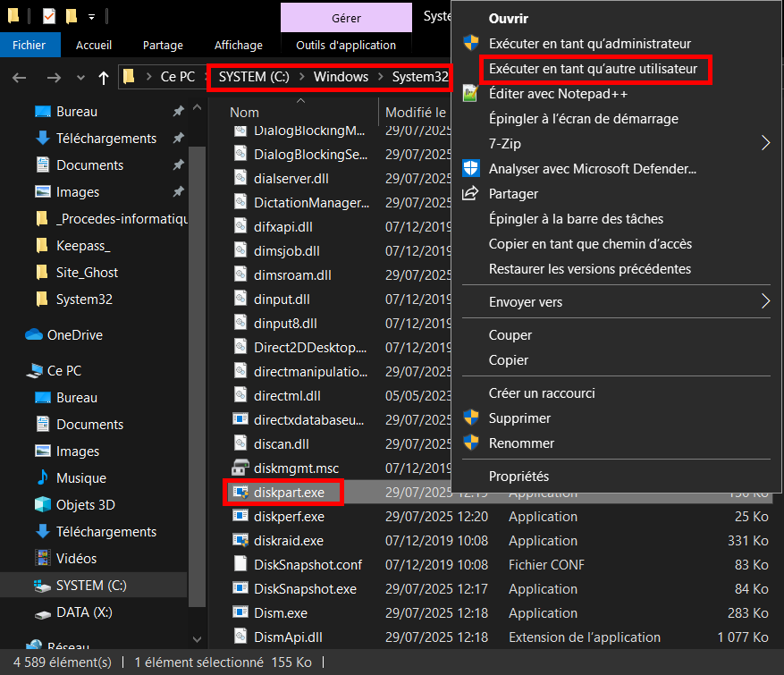The width and height of the screenshot is (784, 675).
Task: Click the Musique note icon in sidebar
Action: tap(42, 478)
